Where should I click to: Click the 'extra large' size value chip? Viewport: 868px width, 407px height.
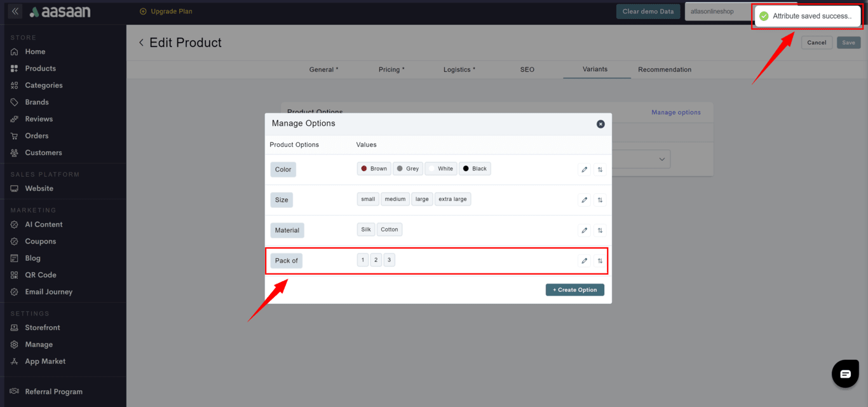tap(452, 199)
